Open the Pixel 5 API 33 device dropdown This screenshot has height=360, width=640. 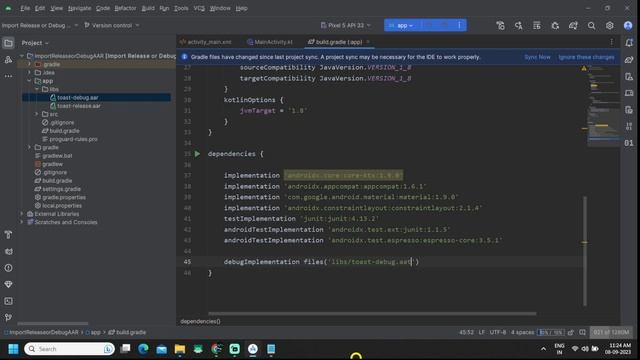346,25
